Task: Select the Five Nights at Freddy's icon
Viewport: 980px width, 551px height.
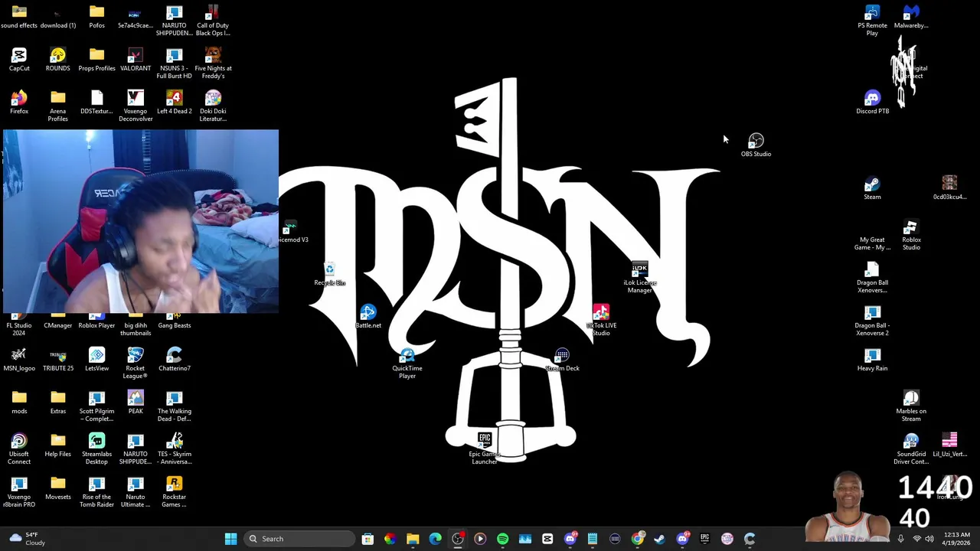Action: point(213,63)
